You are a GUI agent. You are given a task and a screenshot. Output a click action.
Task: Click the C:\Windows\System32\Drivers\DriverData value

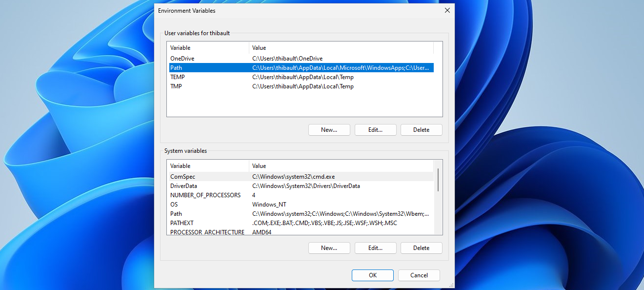coord(306,186)
